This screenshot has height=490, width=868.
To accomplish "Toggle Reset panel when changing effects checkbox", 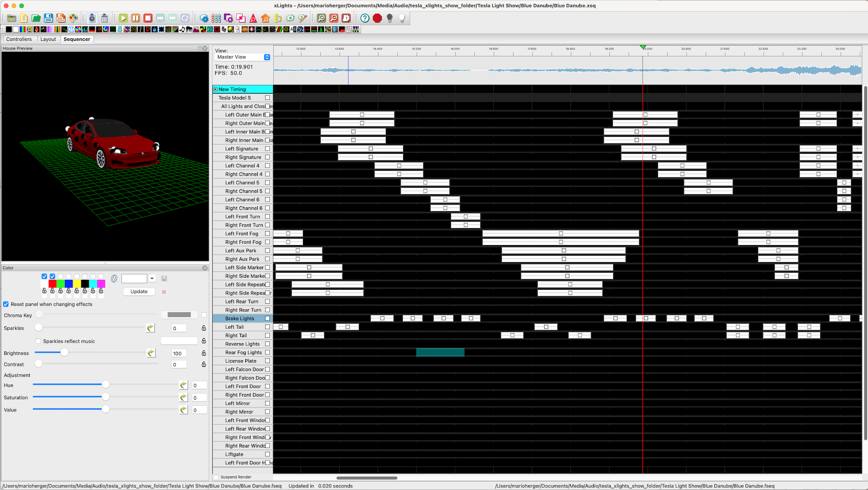I will click(6, 304).
